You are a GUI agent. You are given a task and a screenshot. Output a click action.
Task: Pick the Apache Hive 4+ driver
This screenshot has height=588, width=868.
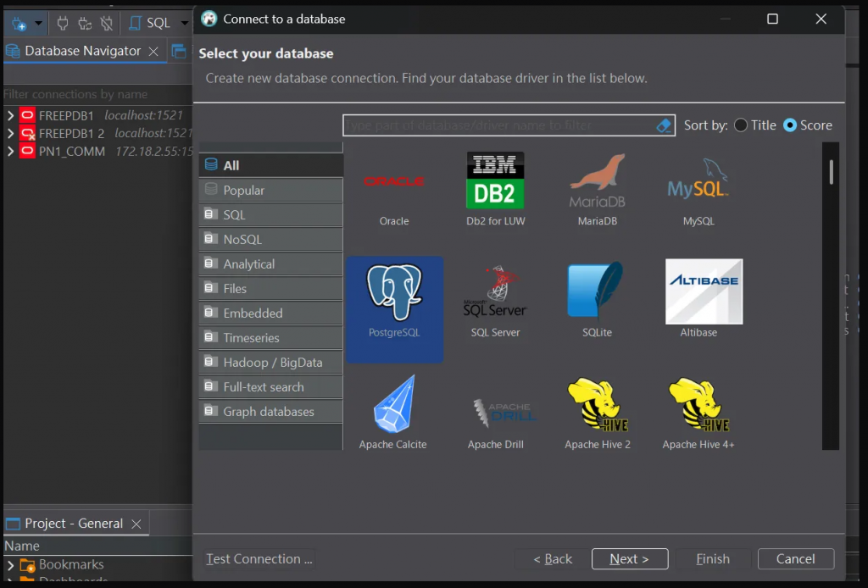pyautogui.click(x=698, y=412)
